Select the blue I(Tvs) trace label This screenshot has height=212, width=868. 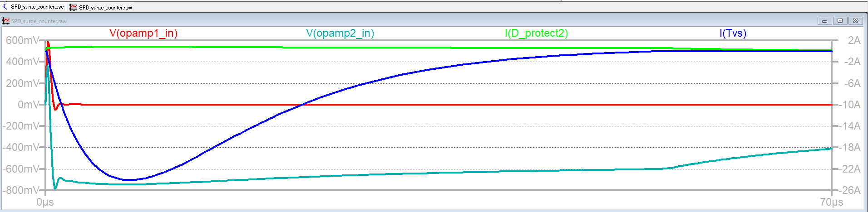[733, 33]
